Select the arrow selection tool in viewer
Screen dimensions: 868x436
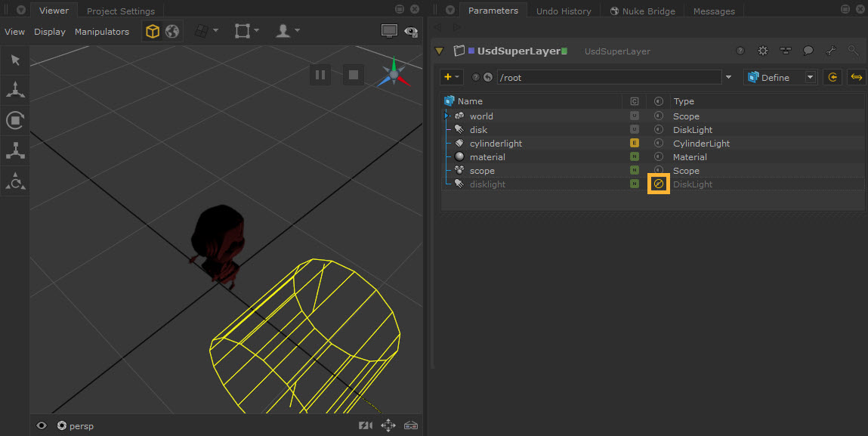tap(14, 60)
